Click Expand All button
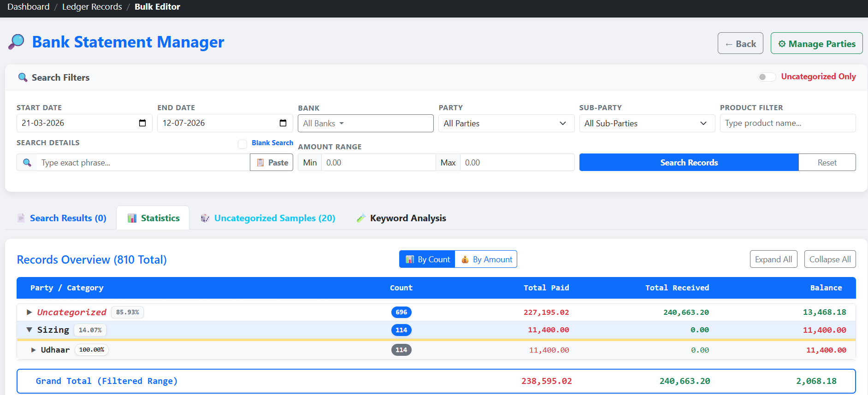The width and height of the screenshot is (868, 395). pos(774,259)
